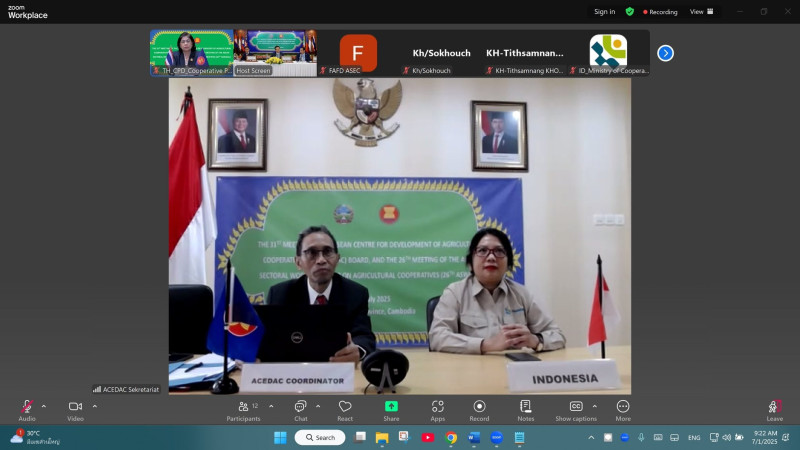The image size is (800, 450).
Task: Open the Notes tool
Action: 526,411
